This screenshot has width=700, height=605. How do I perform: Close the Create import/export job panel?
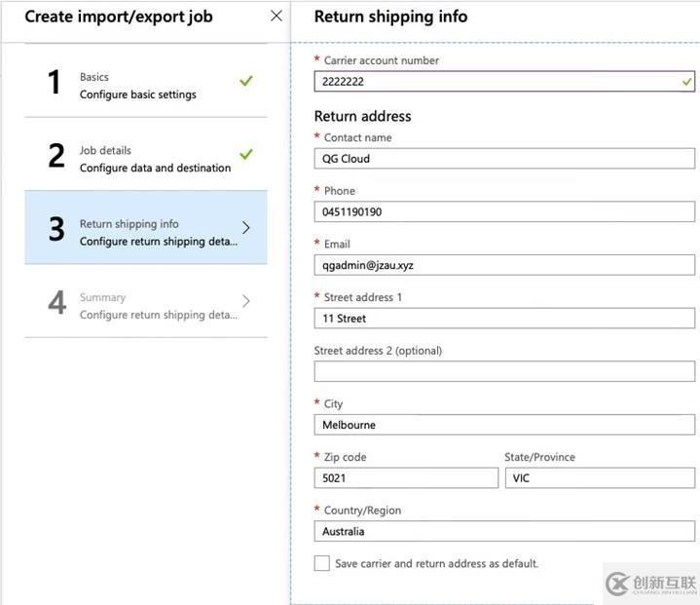276,17
